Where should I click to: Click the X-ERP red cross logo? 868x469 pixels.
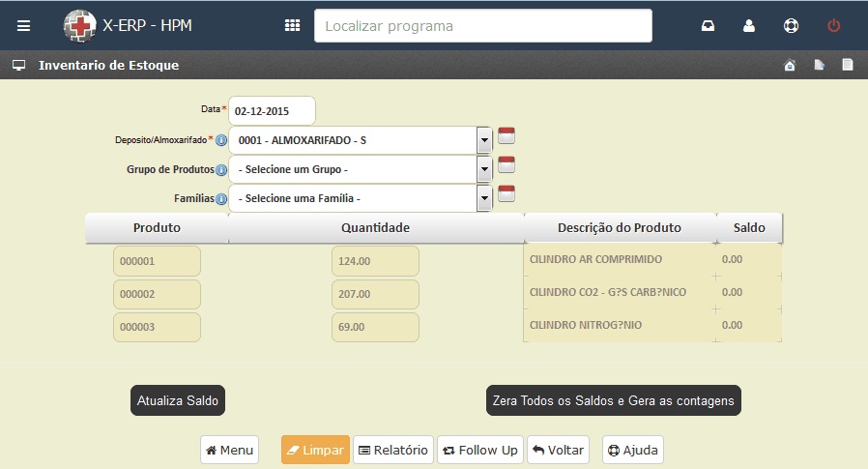(80, 25)
